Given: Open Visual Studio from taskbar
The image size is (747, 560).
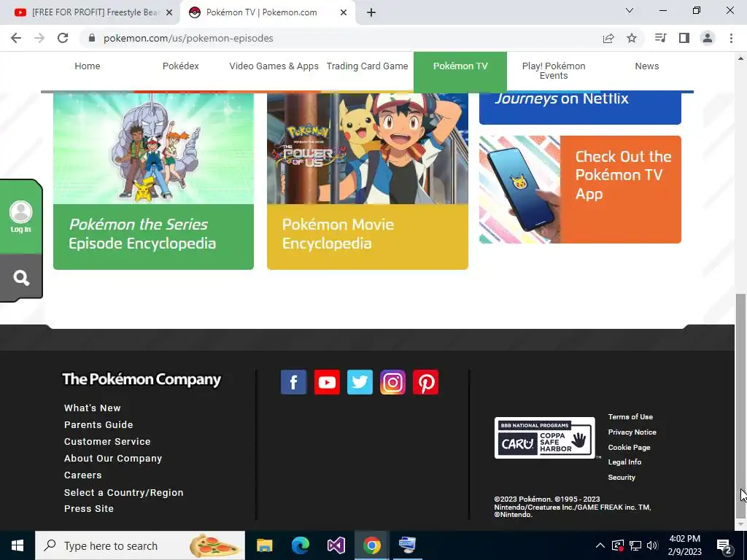Looking at the screenshot, I should (x=336, y=545).
